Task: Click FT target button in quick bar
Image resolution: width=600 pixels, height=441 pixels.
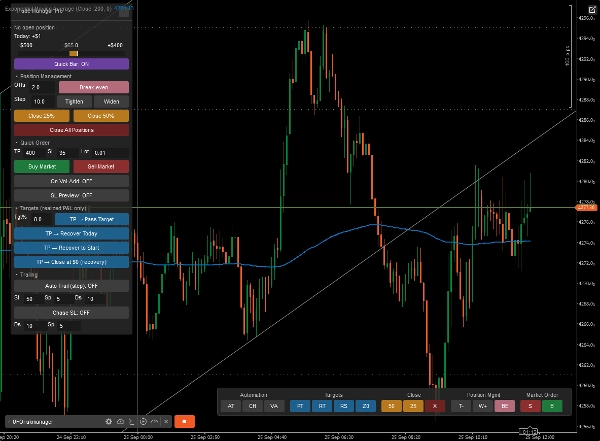Action: point(300,406)
